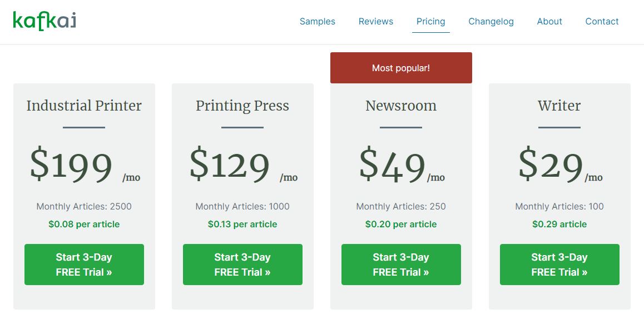The height and width of the screenshot is (314, 644).
Task: Click the kafkai logo
Action: pos(44,21)
